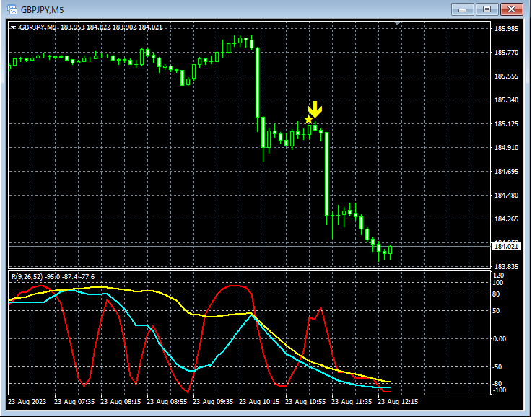Click indicator scale level 50
Image resolution: width=532 pixels, height=417 pixels.
[496, 311]
